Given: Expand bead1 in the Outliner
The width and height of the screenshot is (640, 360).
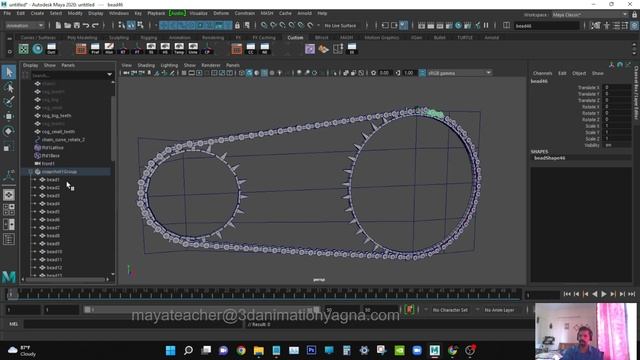Looking at the screenshot, I should 35,180.
